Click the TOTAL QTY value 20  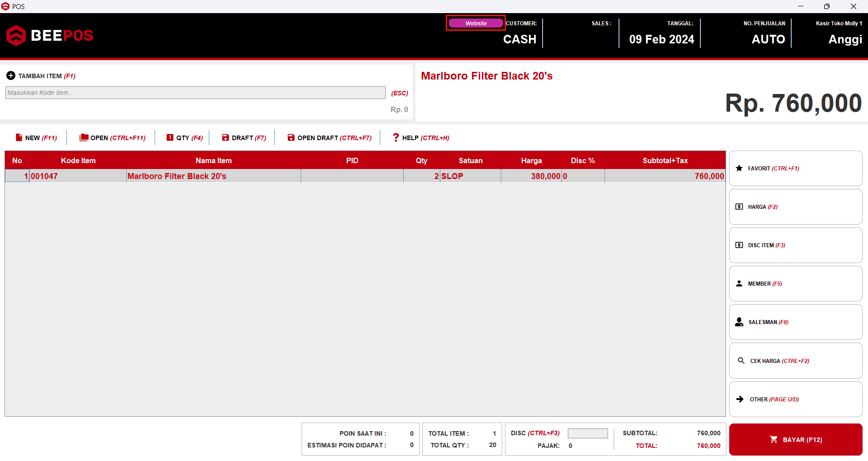tap(493, 445)
